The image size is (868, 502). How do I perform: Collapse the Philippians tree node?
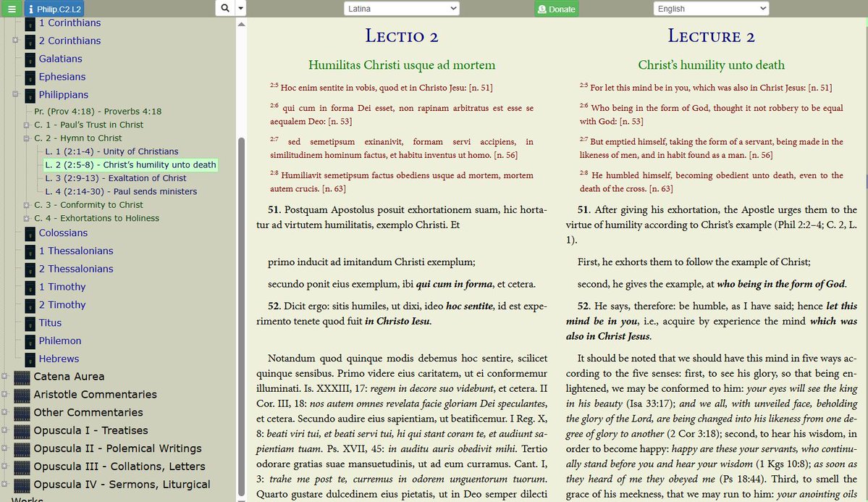tap(15, 94)
